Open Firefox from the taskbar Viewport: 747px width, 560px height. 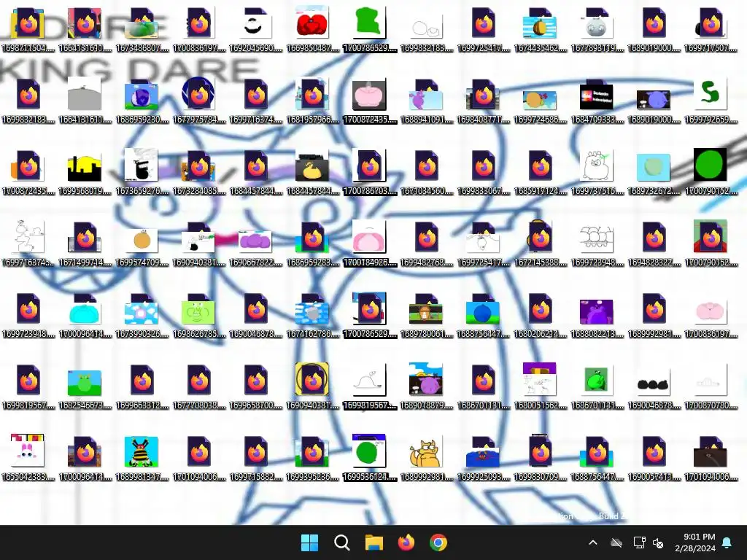406,542
